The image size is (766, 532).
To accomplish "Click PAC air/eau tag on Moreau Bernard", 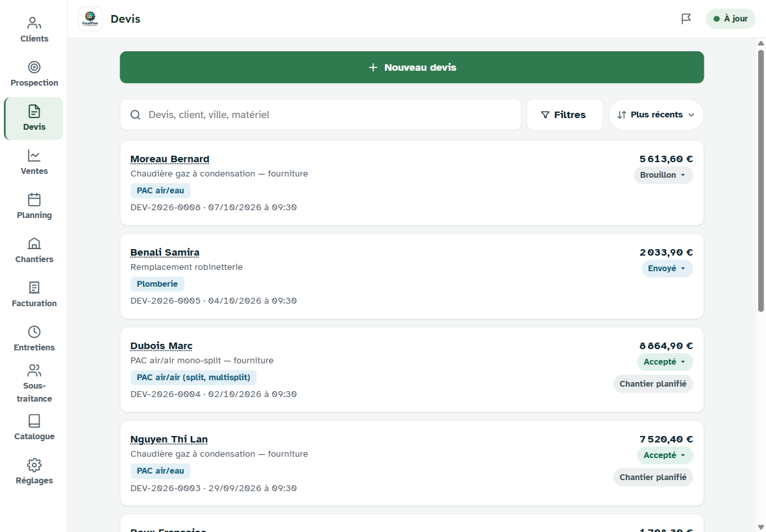I will tap(160, 191).
